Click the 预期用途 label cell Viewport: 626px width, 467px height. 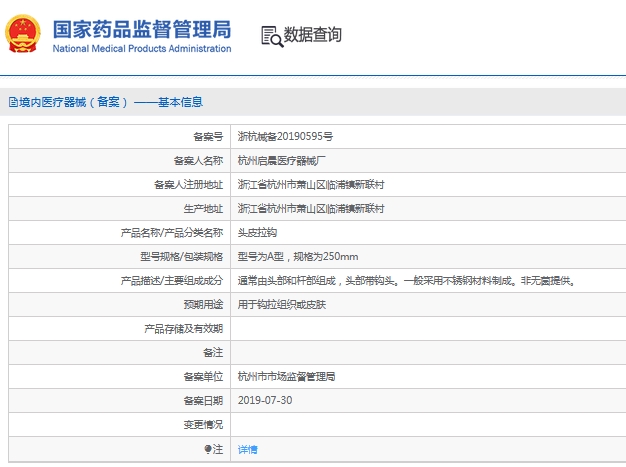119,305
